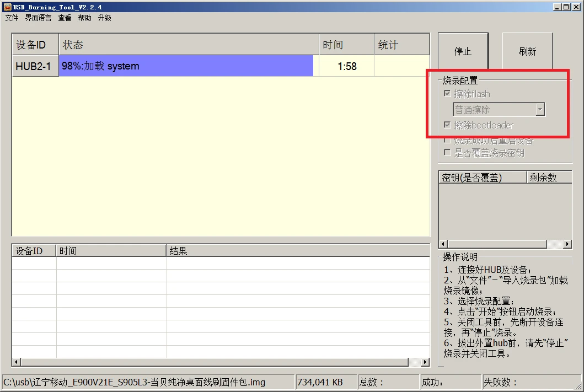Enable the 是否覆盖烧录密钥 checkbox

(x=447, y=153)
